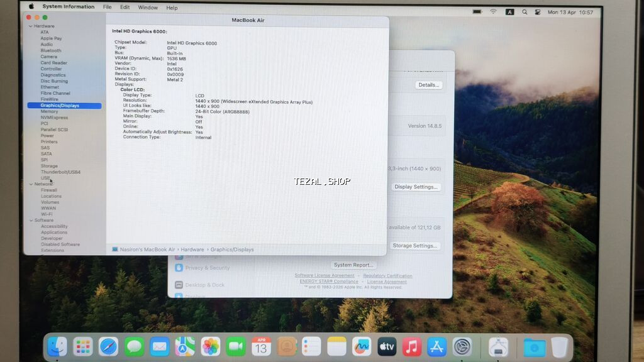The image size is (644, 362).
Task: Collapse the Hardware section
Action: pos(30,26)
